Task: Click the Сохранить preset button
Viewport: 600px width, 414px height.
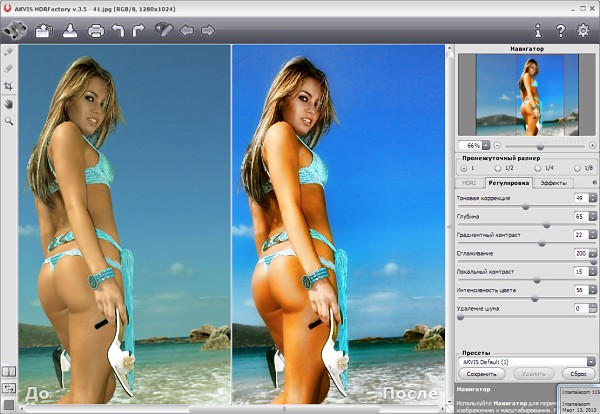Action: click(481, 373)
